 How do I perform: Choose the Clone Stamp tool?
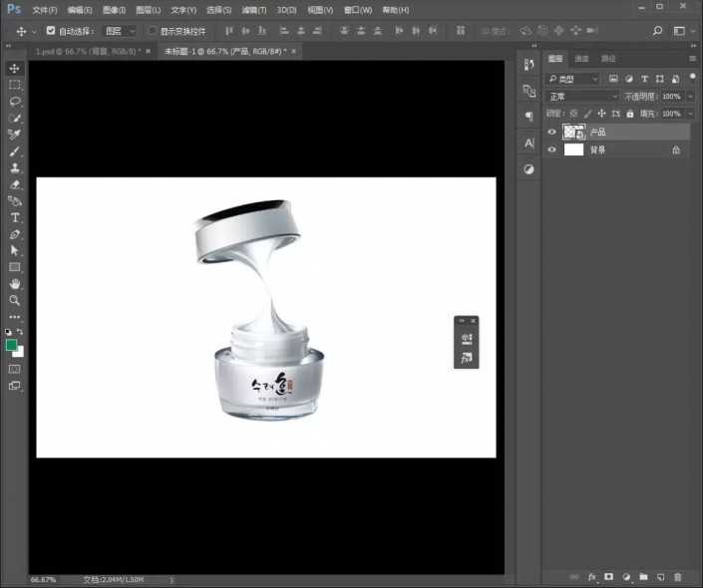pyautogui.click(x=15, y=167)
